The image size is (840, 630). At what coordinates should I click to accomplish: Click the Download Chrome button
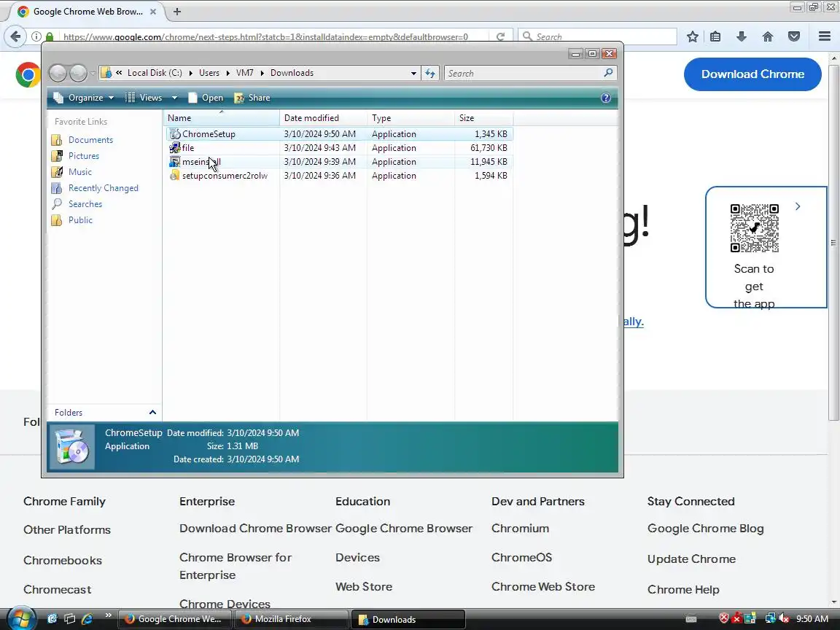point(752,74)
